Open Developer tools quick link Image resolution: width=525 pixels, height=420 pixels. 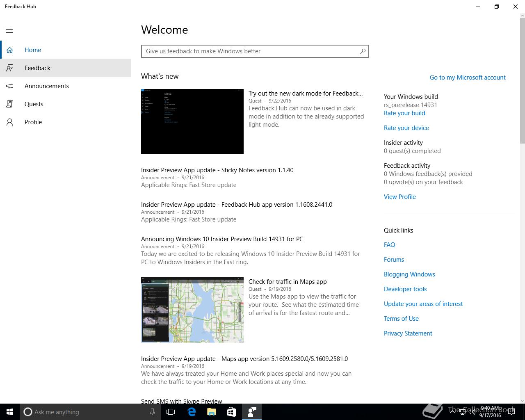point(405,289)
